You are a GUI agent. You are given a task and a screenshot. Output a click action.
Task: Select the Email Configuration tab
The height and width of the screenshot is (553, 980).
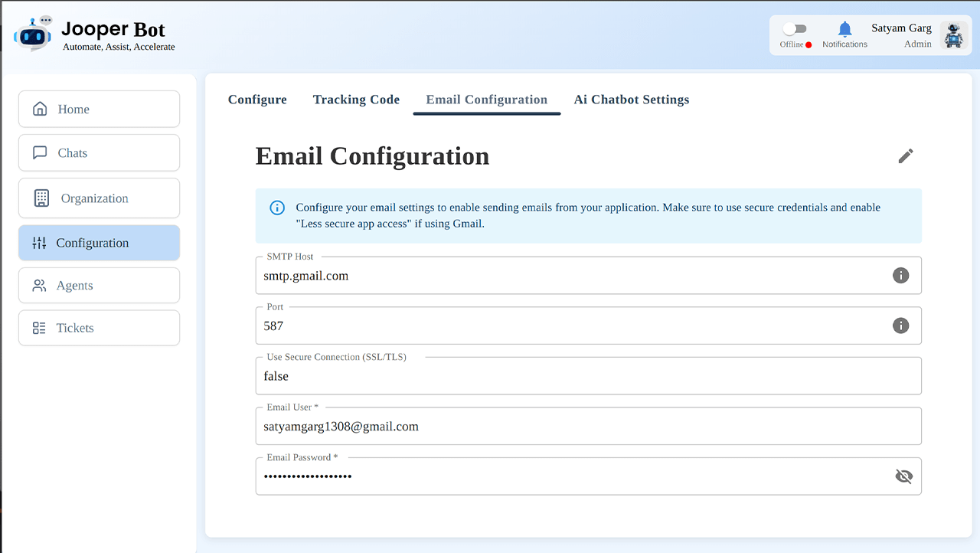pos(486,100)
